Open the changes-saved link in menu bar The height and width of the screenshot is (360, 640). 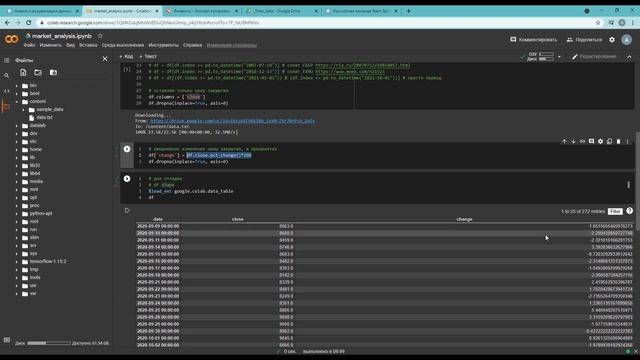coord(232,45)
